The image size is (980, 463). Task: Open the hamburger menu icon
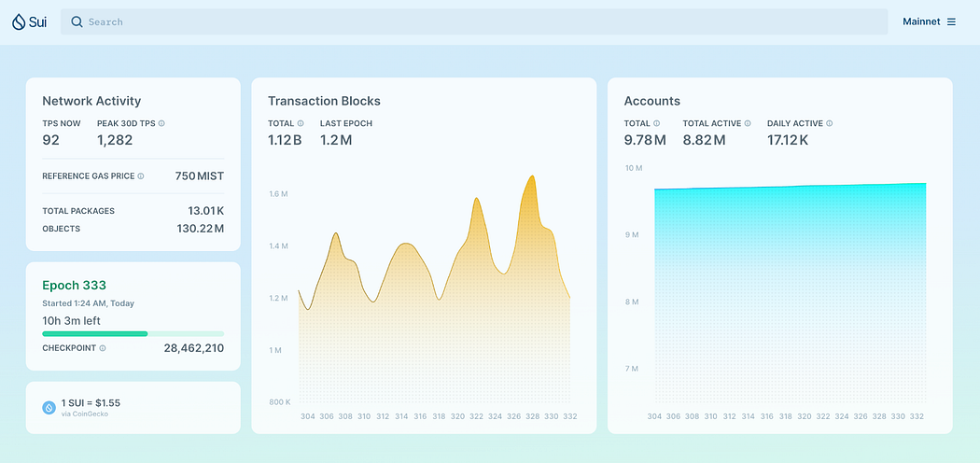click(951, 21)
